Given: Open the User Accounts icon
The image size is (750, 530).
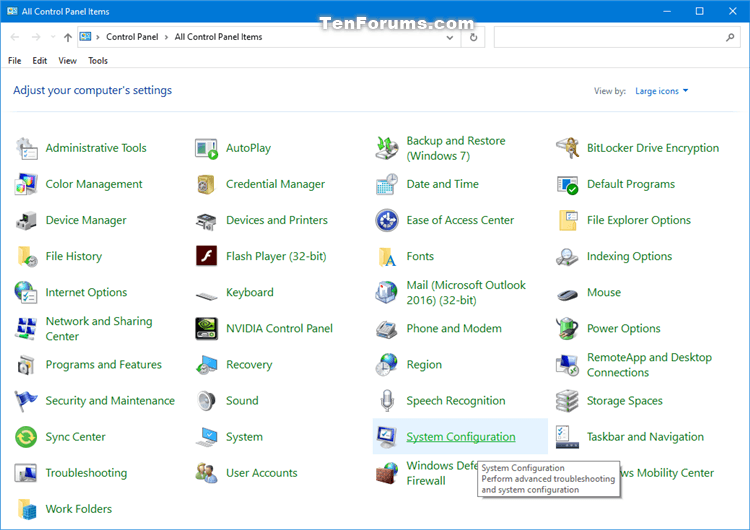Looking at the screenshot, I should 207,473.
